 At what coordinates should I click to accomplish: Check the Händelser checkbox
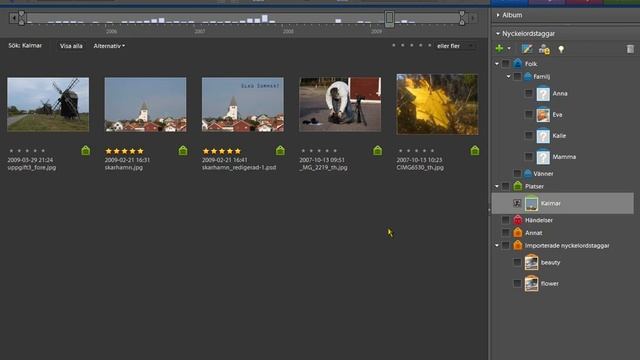(505, 220)
